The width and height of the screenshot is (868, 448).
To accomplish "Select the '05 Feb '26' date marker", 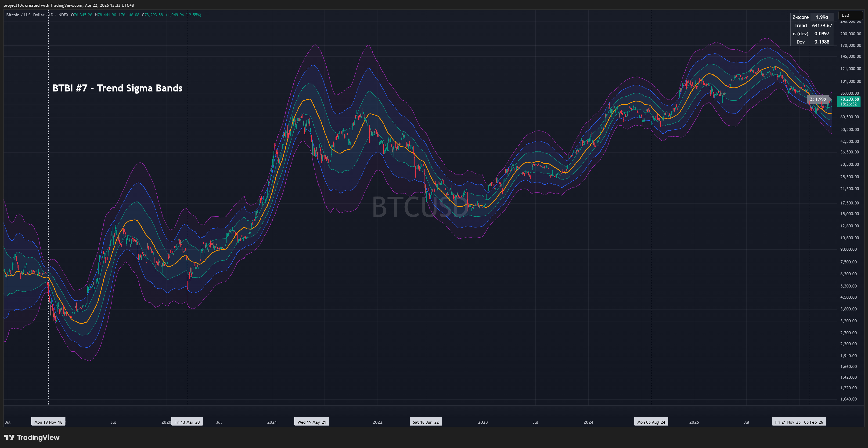I will [x=814, y=422].
